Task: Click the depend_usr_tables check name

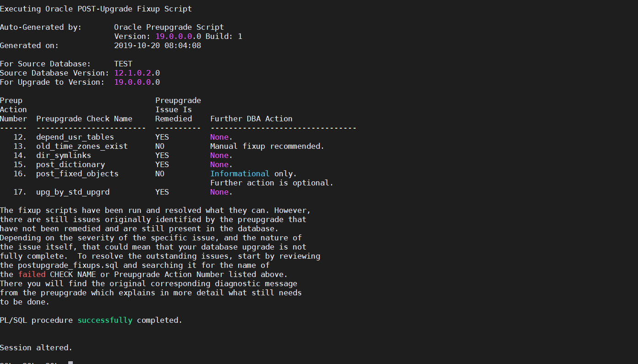Action: click(75, 137)
